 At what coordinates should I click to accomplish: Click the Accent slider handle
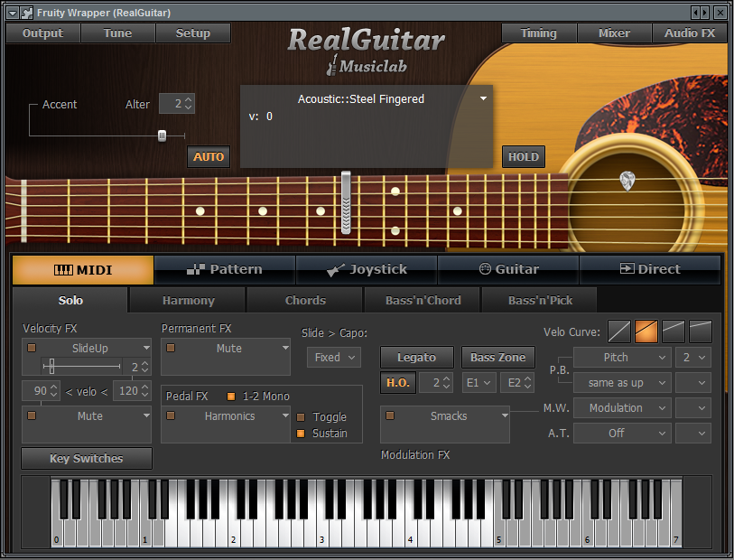coord(162,135)
